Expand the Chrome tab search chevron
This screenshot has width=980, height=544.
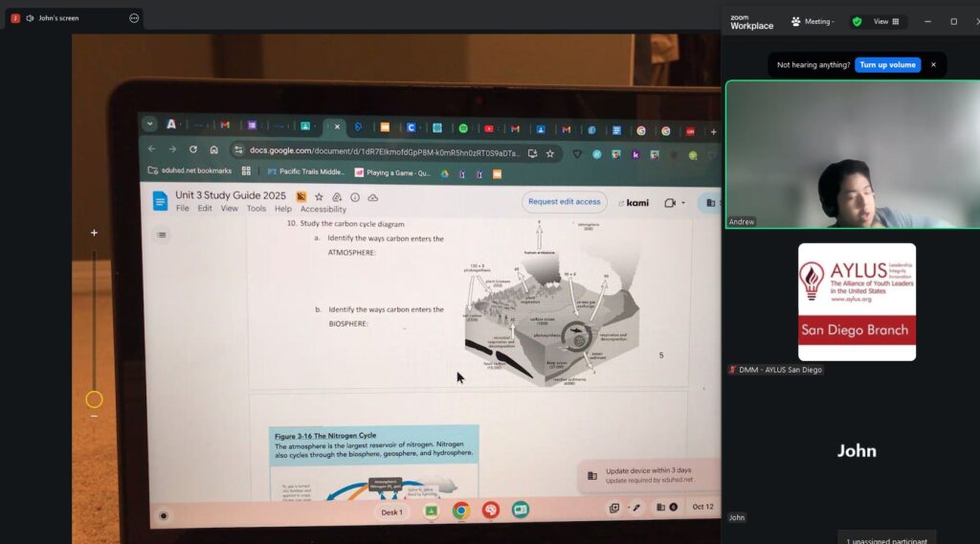(x=149, y=124)
